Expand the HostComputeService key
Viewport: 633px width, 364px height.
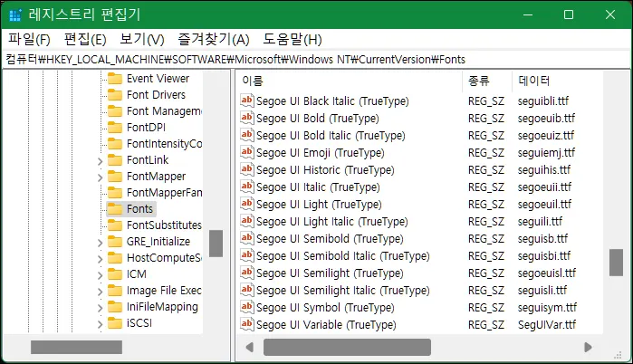(x=101, y=259)
